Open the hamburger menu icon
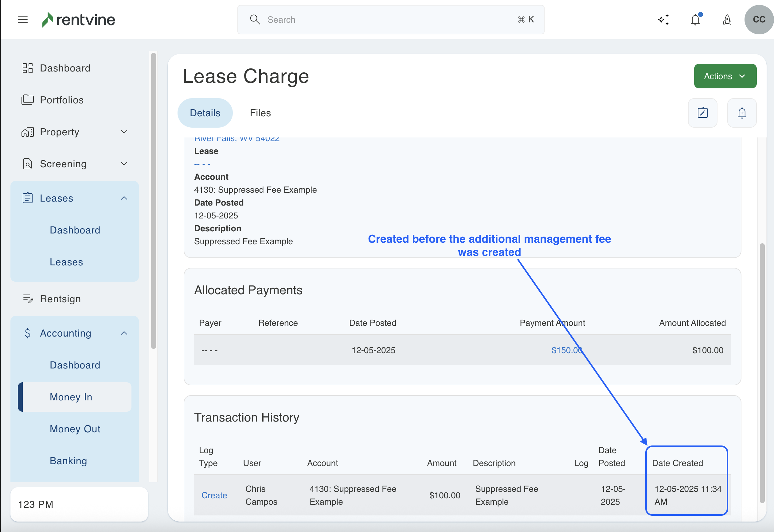This screenshot has width=774, height=532. [x=23, y=20]
